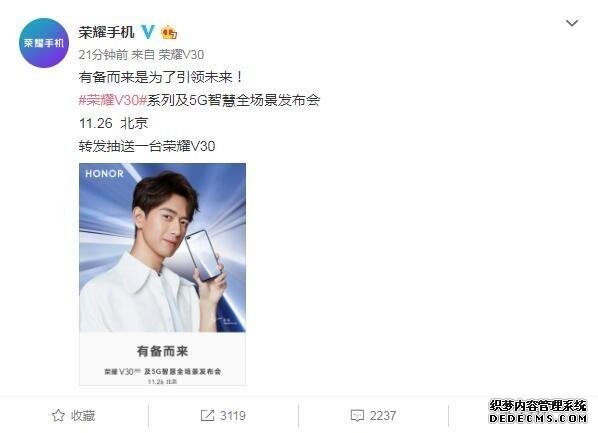The image size is (598, 433).
Task: Open comments count 2237
Action: pos(383,415)
